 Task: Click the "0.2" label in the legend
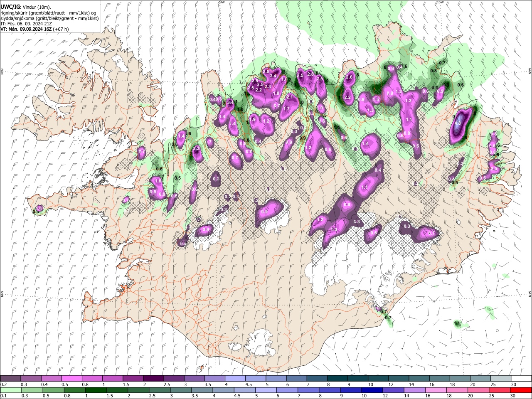[4, 384]
